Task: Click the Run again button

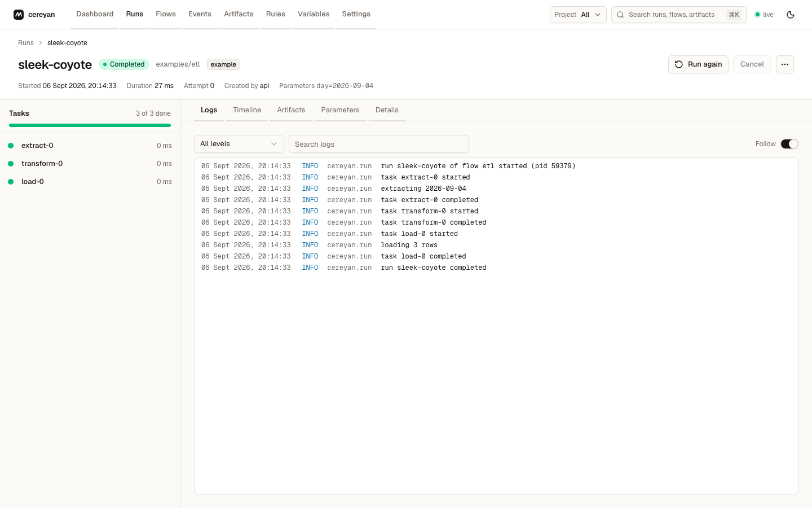Action: click(698, 64)
